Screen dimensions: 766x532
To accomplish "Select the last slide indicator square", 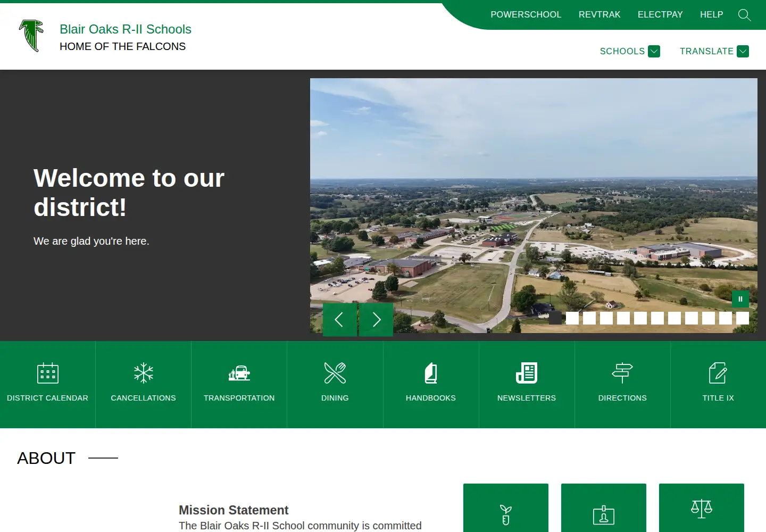I will point(743,318).
